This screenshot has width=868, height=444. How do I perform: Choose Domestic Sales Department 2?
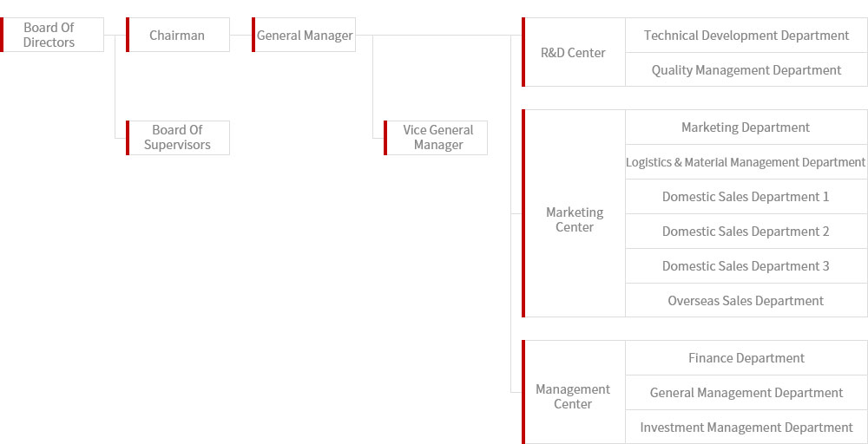click(746, 232)
